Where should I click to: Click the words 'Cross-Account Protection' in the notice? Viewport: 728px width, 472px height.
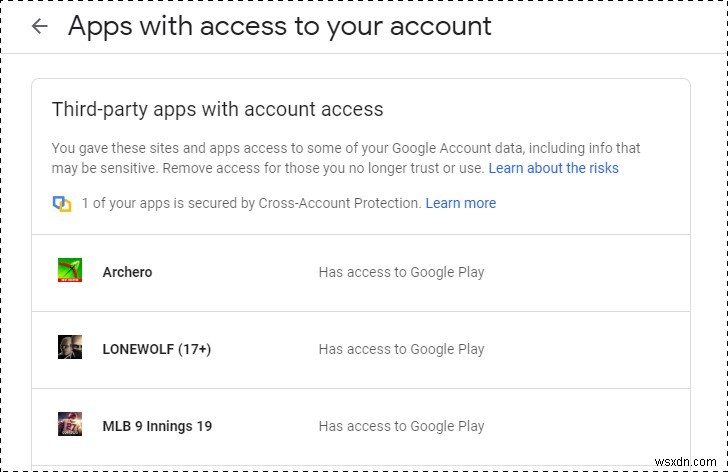336,203
